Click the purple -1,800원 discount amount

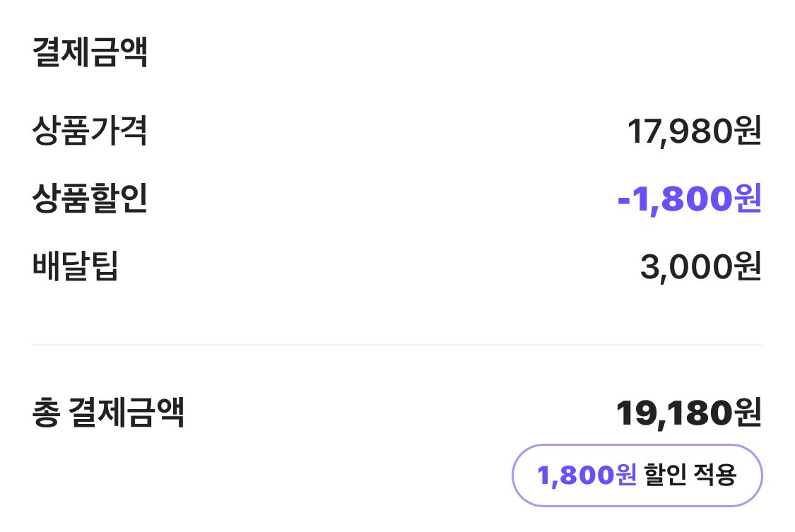tap(689, 200)
